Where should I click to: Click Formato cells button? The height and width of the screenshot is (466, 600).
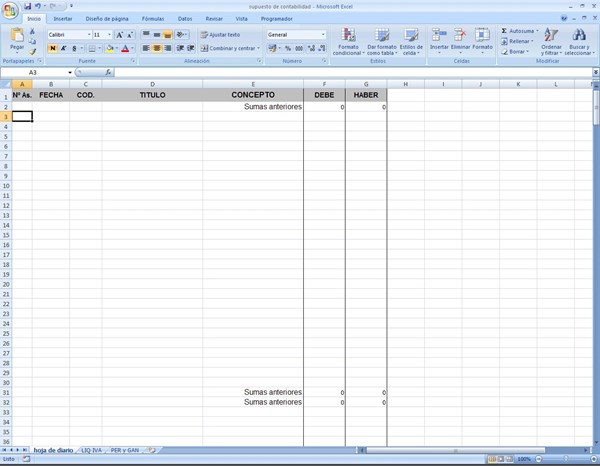482,41
